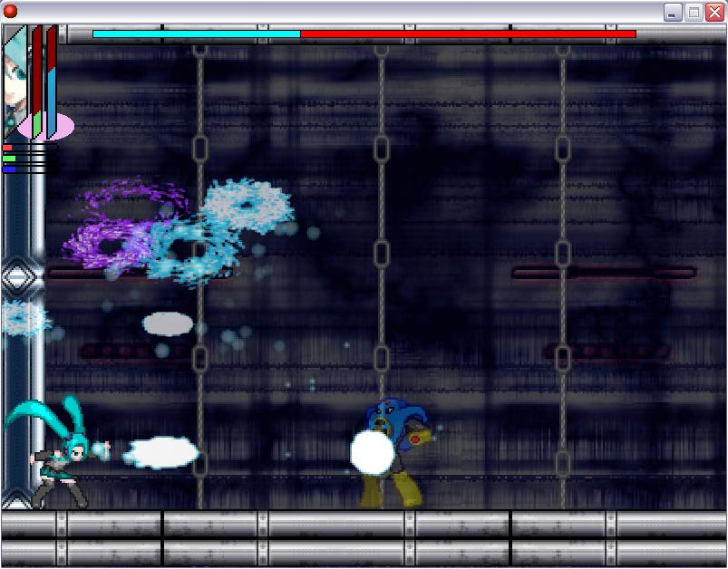Screen dimensions: 728x569
Task: Minimize the game window
Action: coord(673,12)
